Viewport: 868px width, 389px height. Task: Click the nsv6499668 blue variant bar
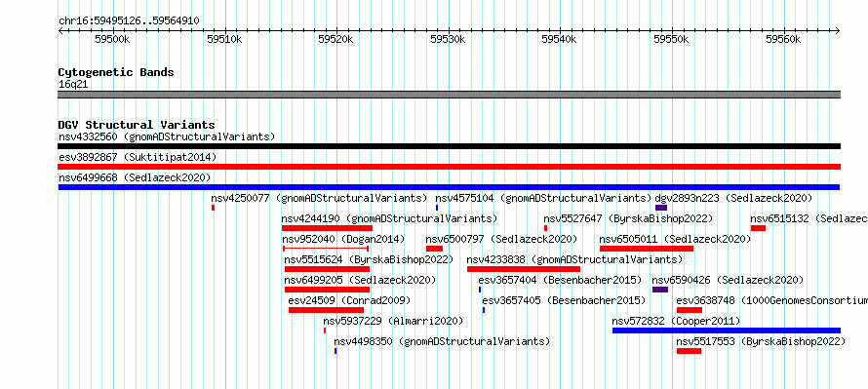(x=449, y=187)
